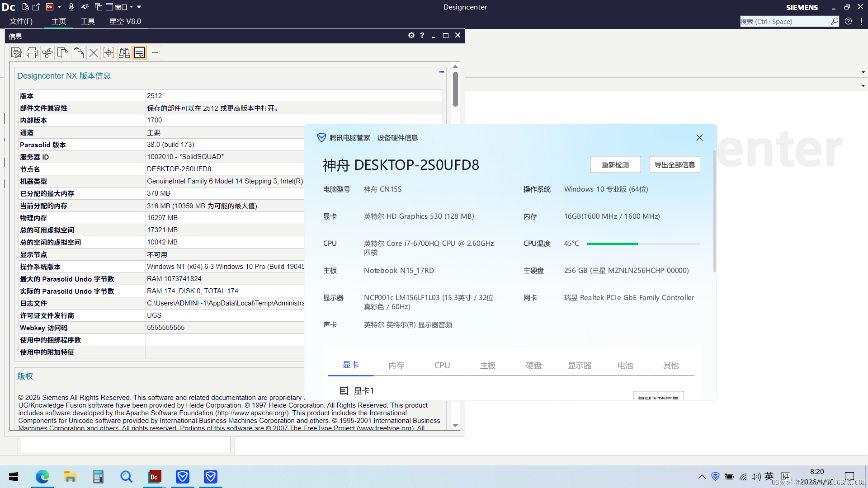
Task: Open the help icon beside the search box
Action: [849, 21]
